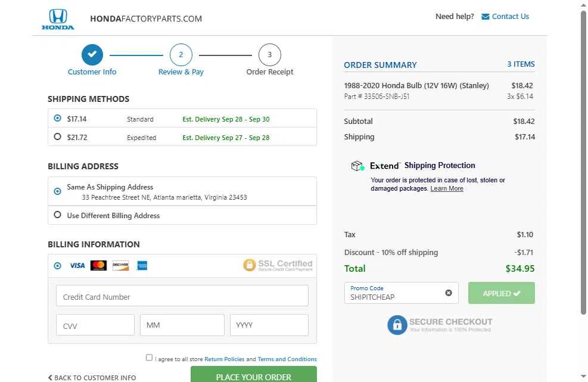This screenshot has width=588, height=382.
Task: Click the scrollbar down arrow
Action: tap(583, 376)
